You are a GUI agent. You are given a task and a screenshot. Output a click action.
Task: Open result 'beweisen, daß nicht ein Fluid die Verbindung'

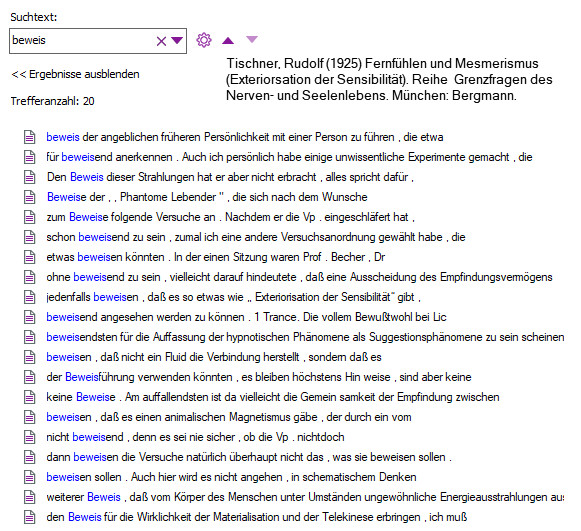point(214,357)
